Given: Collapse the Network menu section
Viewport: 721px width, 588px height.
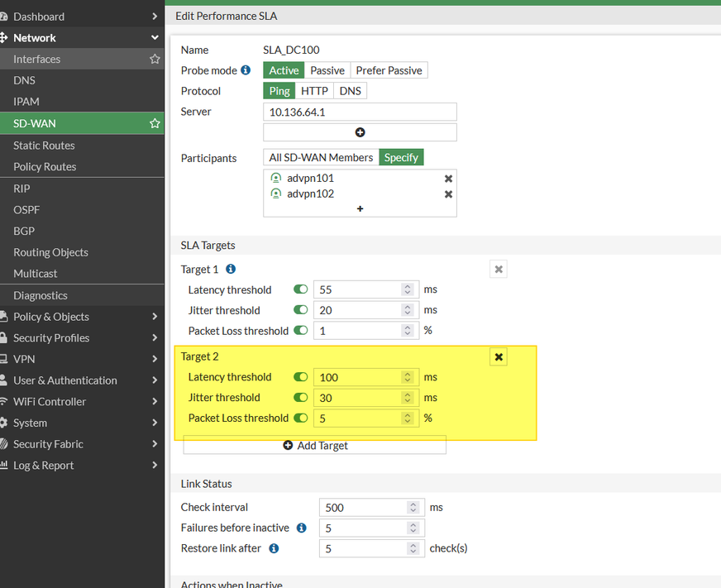Looking at the screenshot, I should (x=155, y=38).
